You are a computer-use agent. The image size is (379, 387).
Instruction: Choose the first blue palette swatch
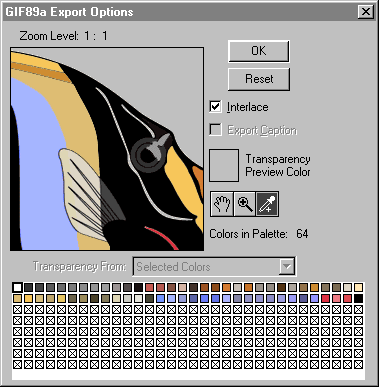click(160, 298)
